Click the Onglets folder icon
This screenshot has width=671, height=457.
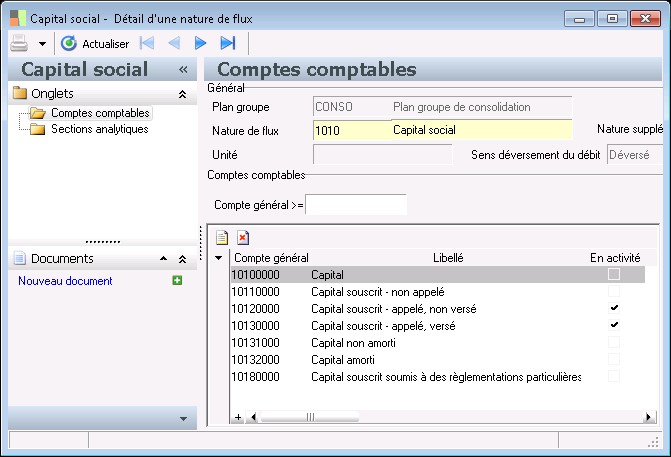point(20,93)
